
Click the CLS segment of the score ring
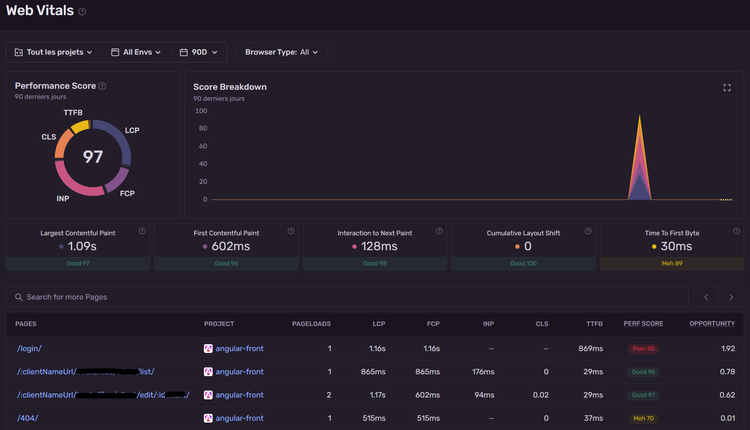click(x=62, y=143)
